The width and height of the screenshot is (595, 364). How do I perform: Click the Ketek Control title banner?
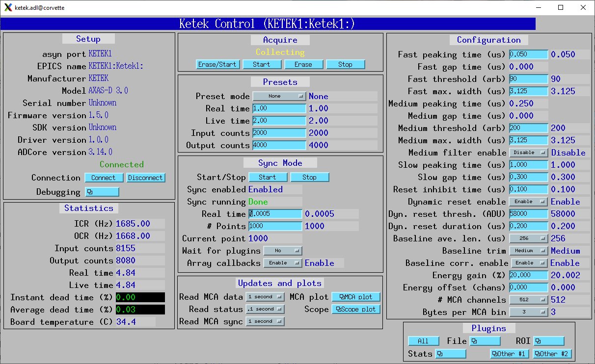tap(268, 24)
